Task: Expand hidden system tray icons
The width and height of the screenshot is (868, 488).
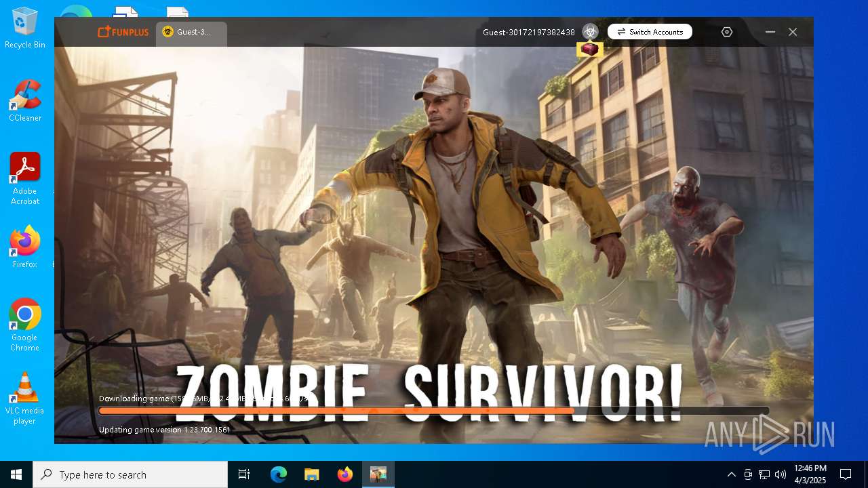Action: pos(731,474)
